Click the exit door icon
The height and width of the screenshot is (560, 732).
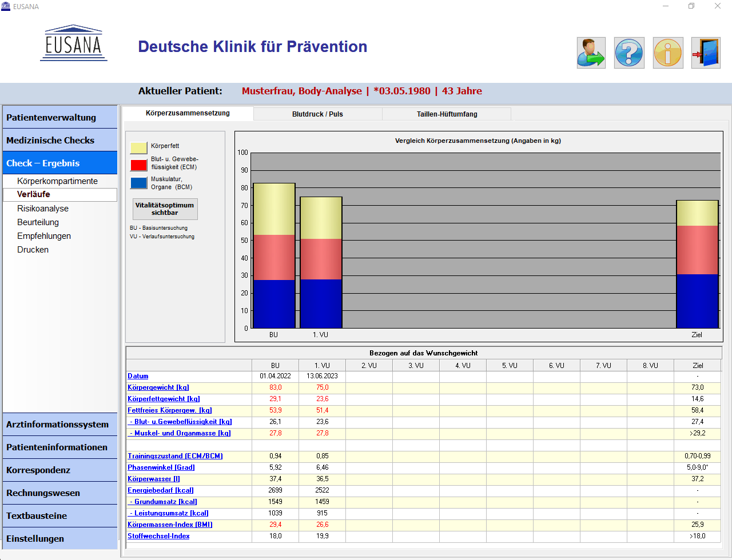click(706, 53)
